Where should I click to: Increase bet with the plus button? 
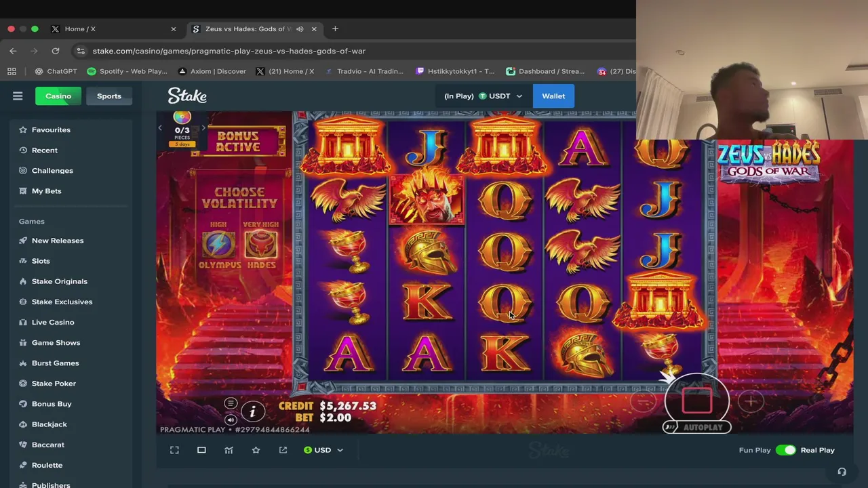click(x=751, y=402)
